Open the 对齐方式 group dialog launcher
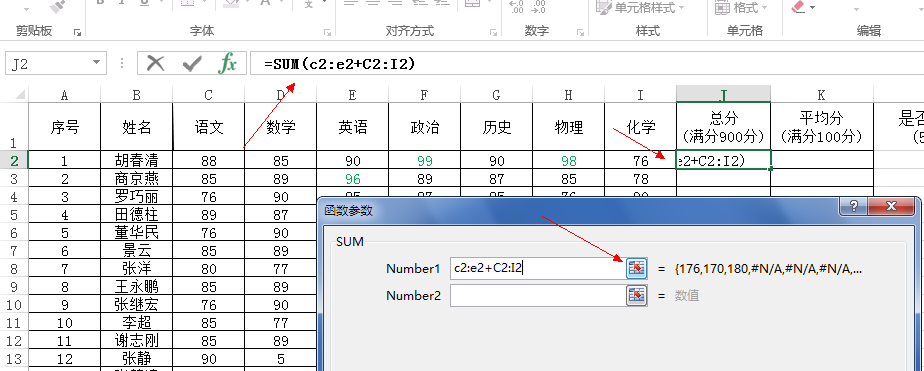 click(x=494, y=33)
